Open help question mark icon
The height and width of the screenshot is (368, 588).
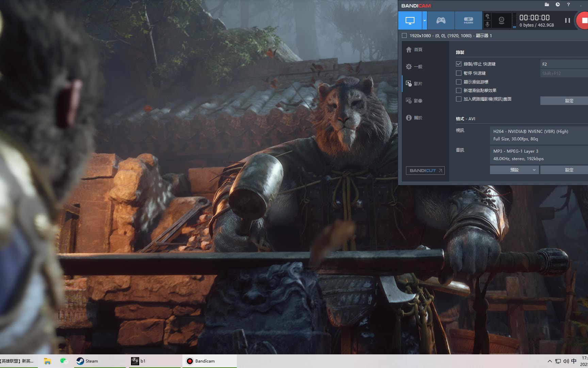coord(568,5)
